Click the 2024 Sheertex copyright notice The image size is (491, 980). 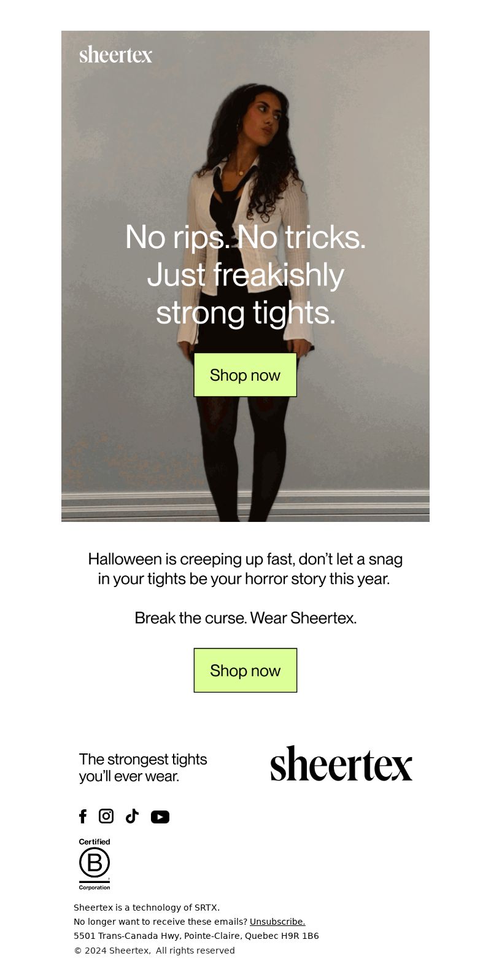[154, 951]
